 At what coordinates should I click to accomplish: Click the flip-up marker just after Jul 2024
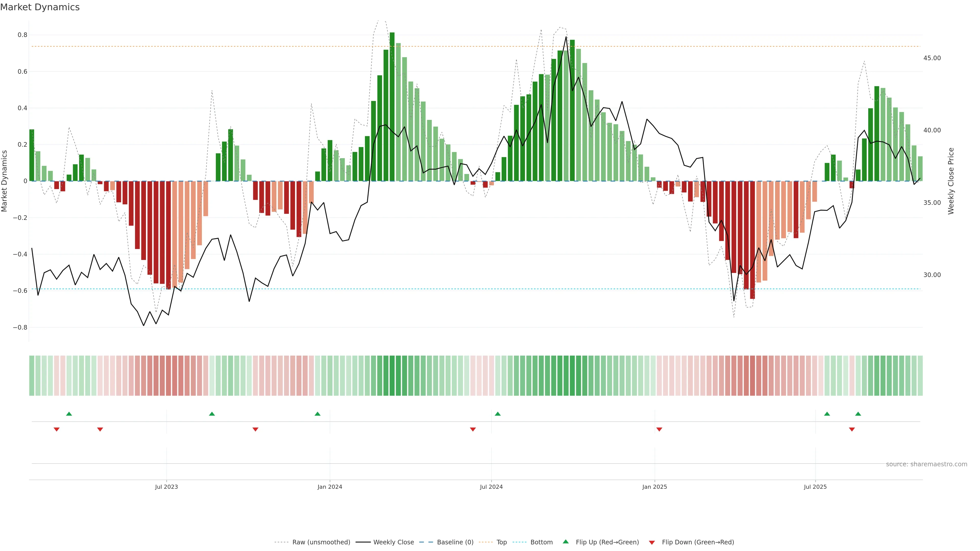click(x=498, y=414)
